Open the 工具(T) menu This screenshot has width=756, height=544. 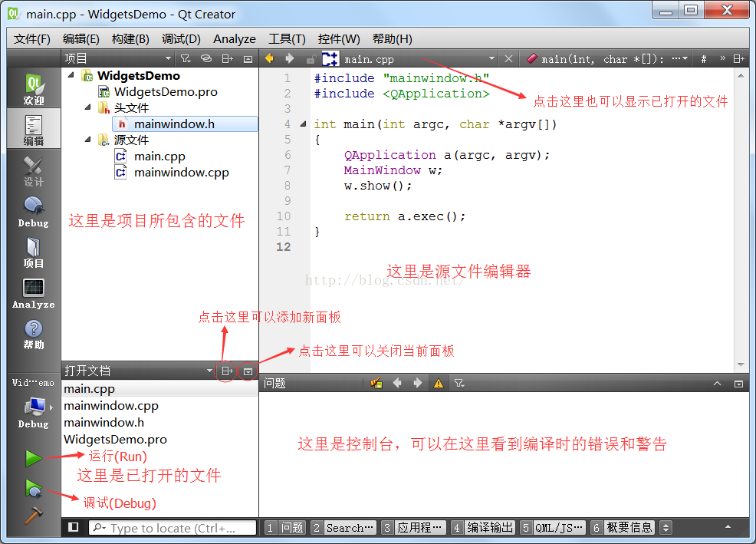pyautogui.click(x=287, y=39)
